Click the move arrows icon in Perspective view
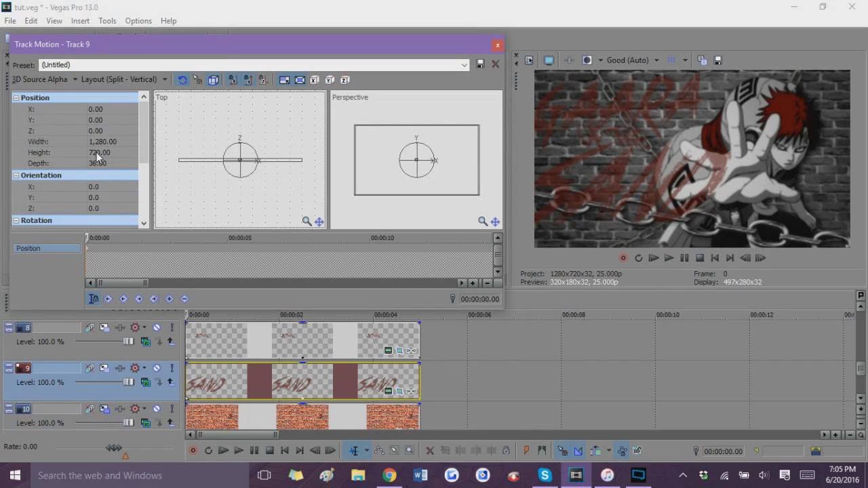Screen dimensions: 868x488 [495, 221]
